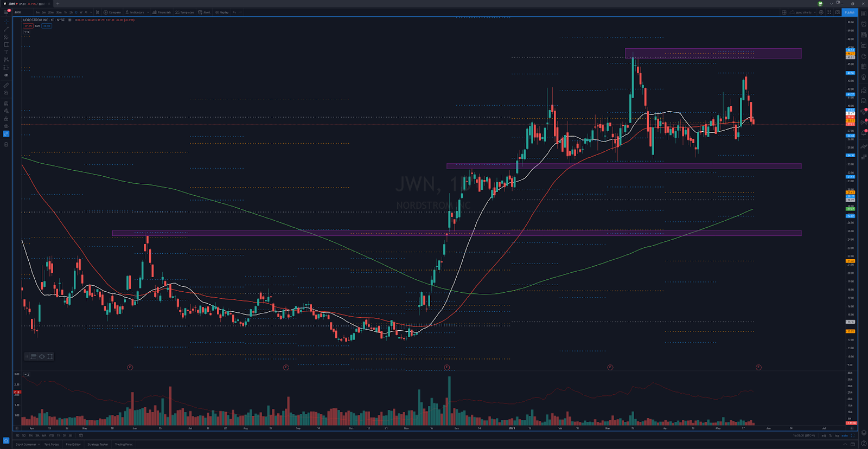Expand the timeframe interval dropdown arrow
The height and width of the screenshot is (449, 868).
[x=91, y=12]
